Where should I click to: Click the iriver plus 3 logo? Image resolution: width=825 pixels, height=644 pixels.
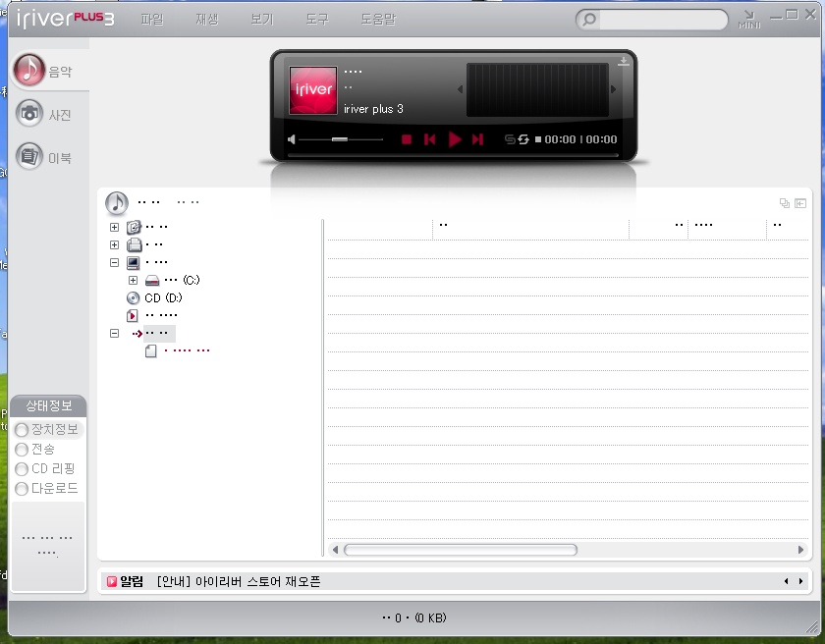(65, 19)
